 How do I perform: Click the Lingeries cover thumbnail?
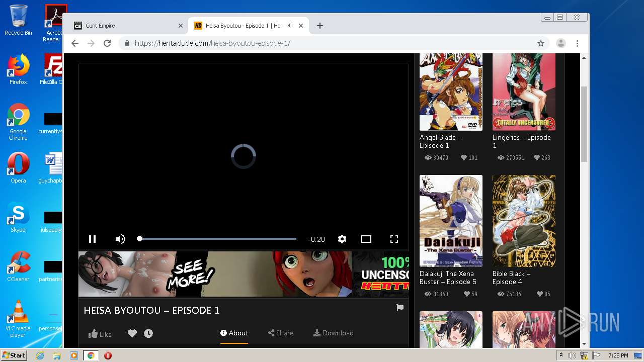[524, 92]
